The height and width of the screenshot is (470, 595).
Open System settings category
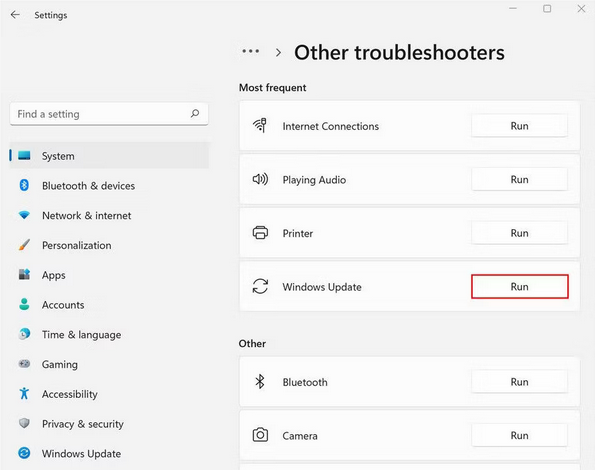tap(109, 156)
